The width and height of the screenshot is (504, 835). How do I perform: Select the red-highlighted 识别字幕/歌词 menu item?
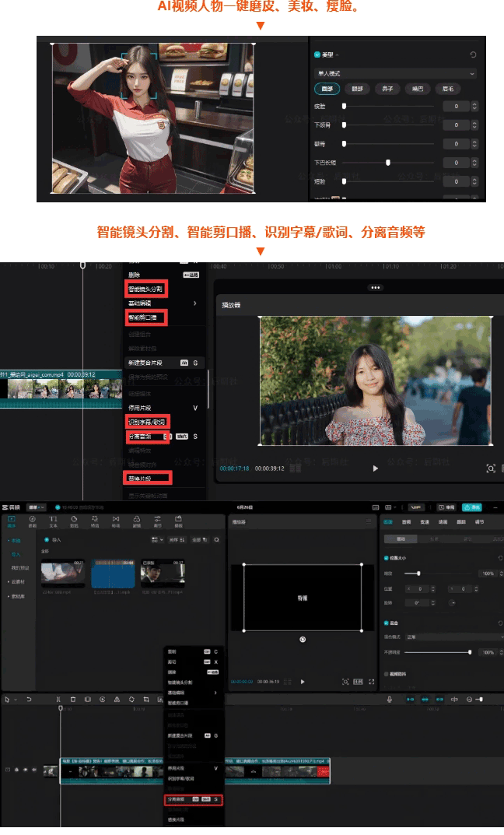147,422
